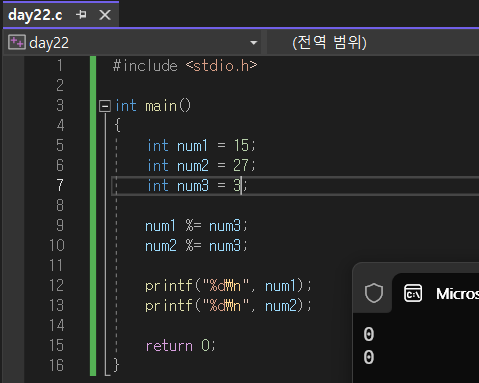Click the opening brace on line 4
479x383 pixels.
click(117, 126)
